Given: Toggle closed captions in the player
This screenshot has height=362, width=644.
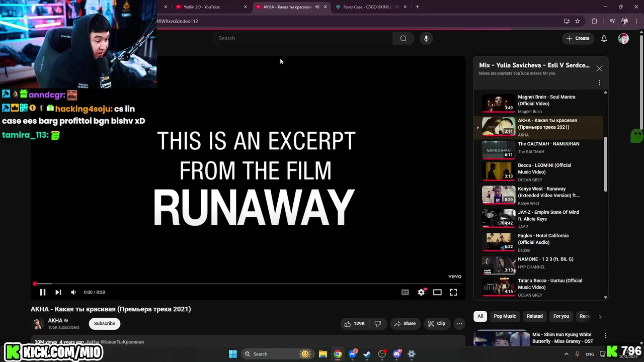Looking at the screenshot, I should point(405,292).
